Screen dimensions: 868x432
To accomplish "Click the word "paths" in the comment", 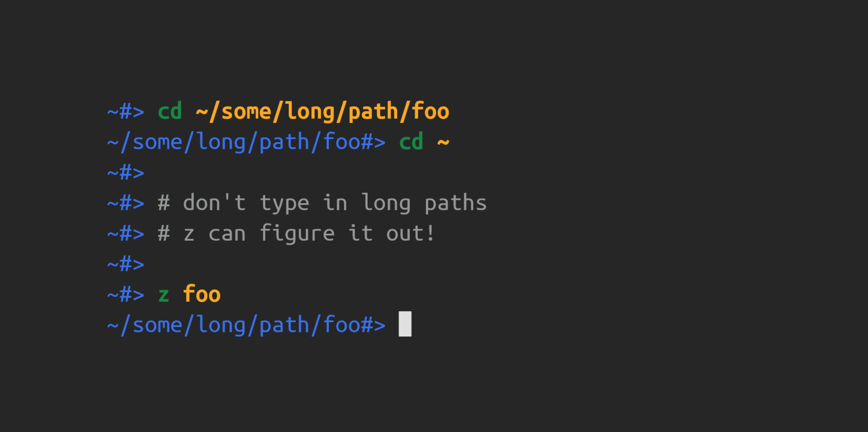I will tap(456, 203).
